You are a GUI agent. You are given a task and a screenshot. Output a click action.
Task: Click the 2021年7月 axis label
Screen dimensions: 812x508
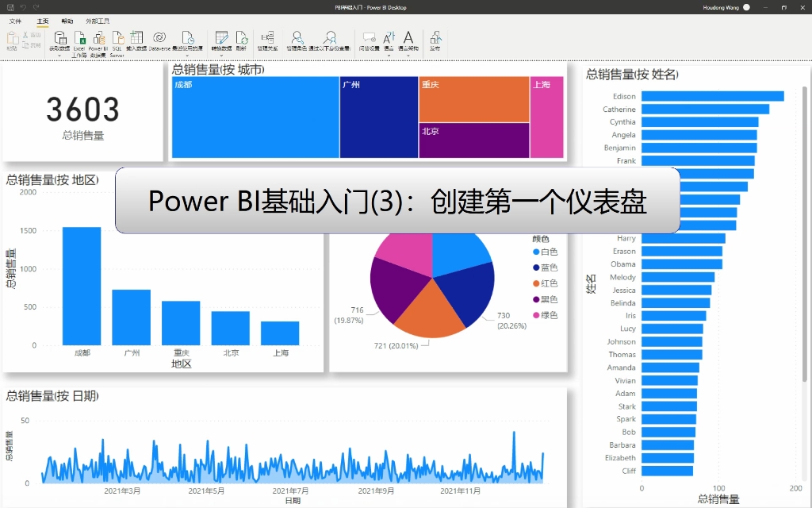point(290,491)
